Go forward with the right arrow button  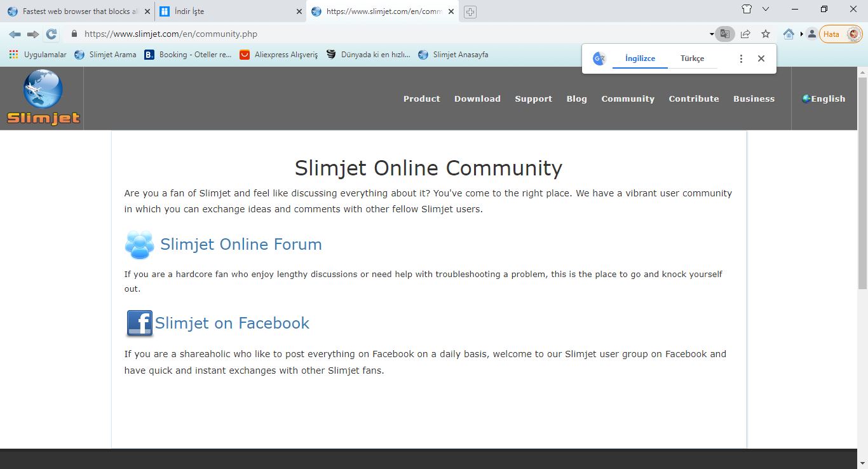click(x=33, y=34)
